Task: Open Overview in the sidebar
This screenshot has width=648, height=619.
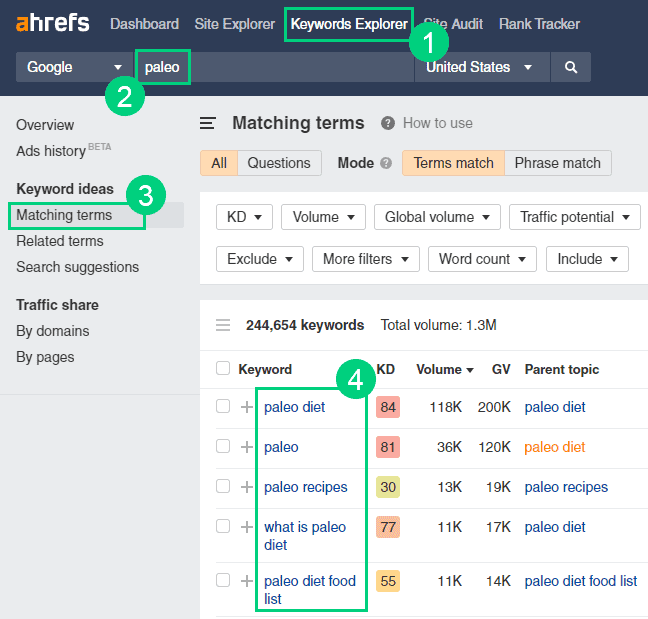Action: click(45, 125)
